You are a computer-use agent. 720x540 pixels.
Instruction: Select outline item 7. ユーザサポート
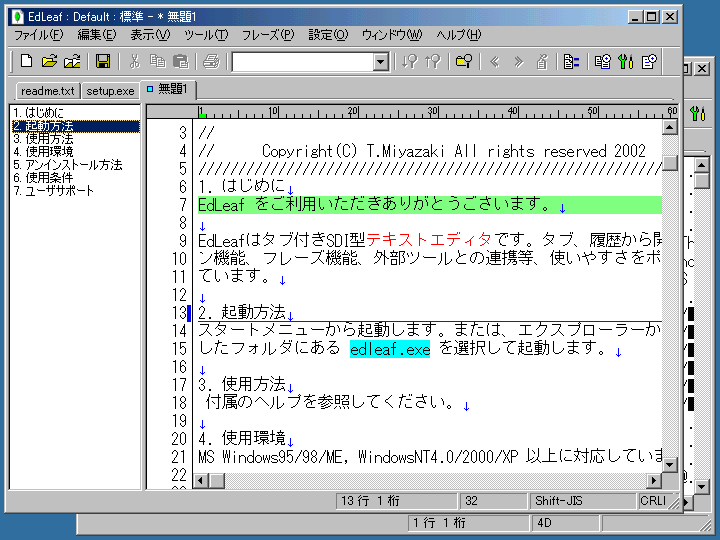(75, 191)
